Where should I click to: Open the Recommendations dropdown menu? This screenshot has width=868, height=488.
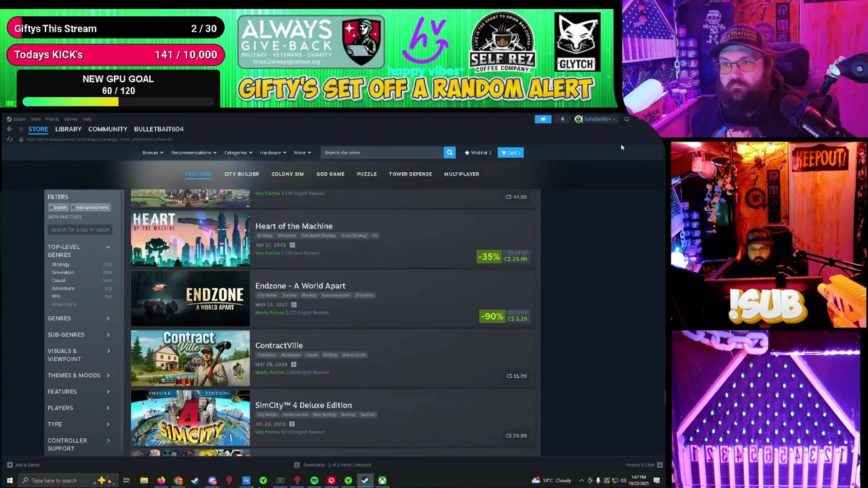pyautogui.click(x=193, y=152)
